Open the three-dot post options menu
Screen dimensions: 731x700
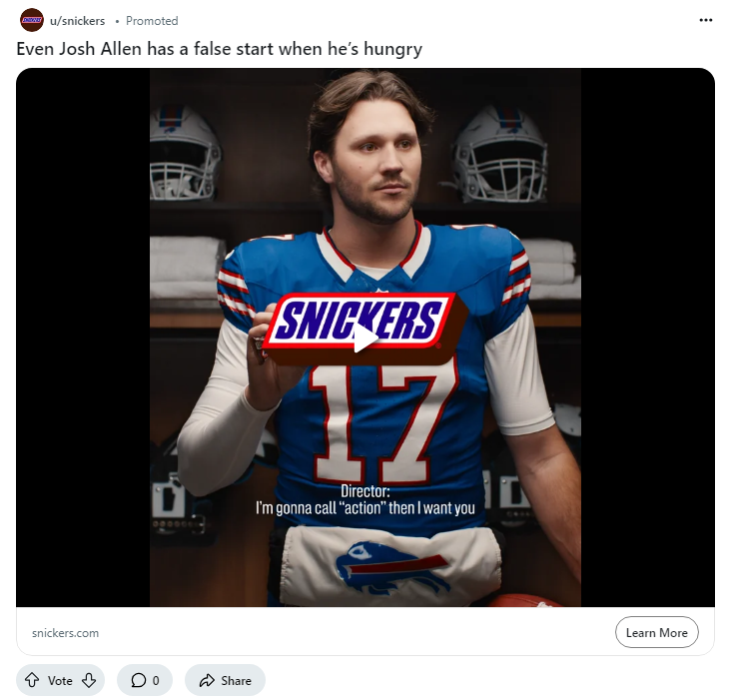click(706, 20)
